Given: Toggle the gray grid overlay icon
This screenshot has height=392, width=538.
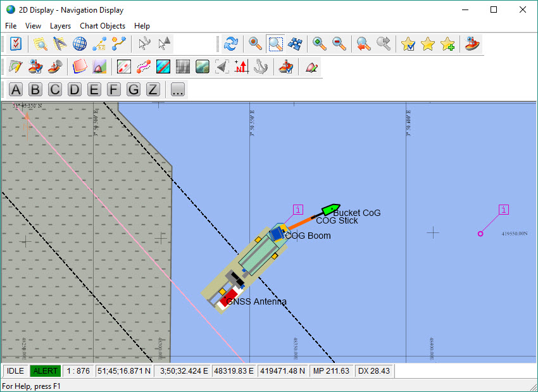Looking at the screenshot, I should coord(183,66).
